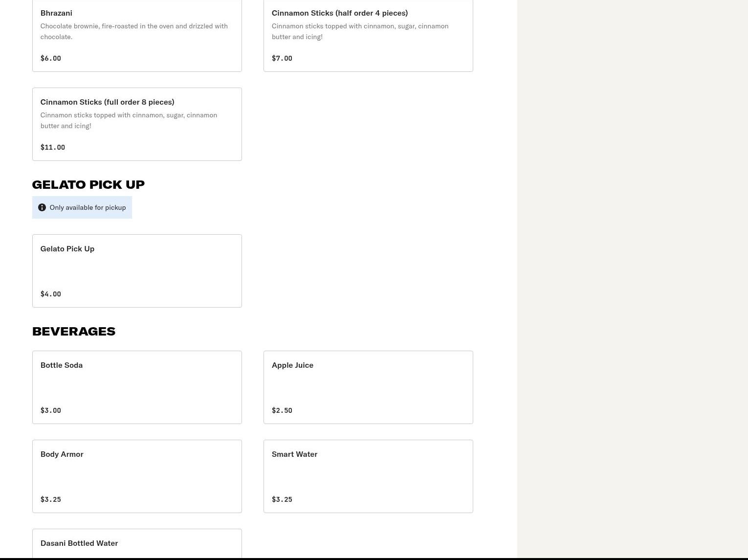Image resolution: width=748 pixels, height=560 pixels.
Task: Open the Body Armor drink card
Action: pos(137,476)
